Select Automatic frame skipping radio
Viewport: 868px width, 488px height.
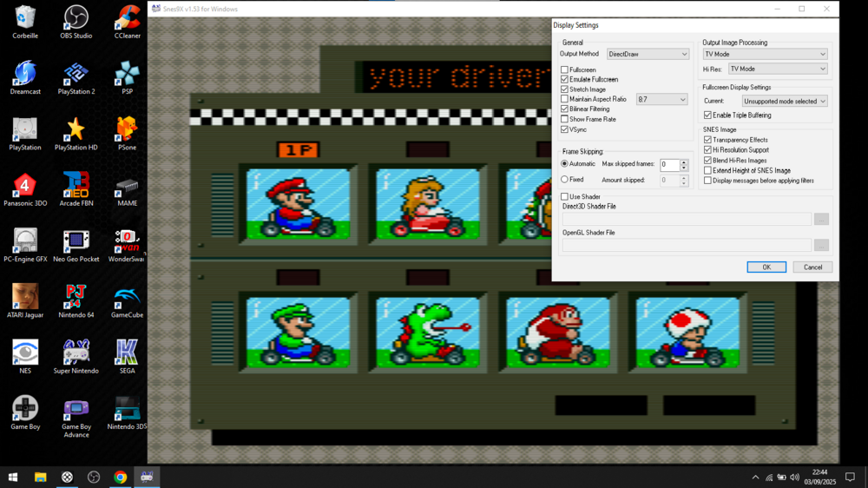(x=565, y=164)
